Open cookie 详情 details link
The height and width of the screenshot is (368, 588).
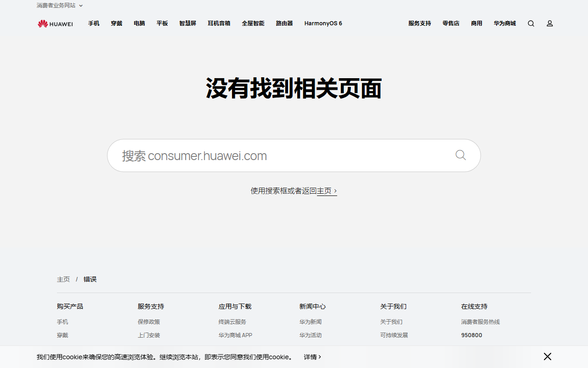point(312,357)
